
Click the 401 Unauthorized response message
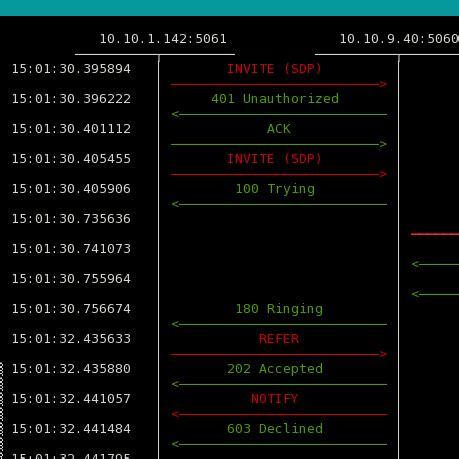[275, 99]
